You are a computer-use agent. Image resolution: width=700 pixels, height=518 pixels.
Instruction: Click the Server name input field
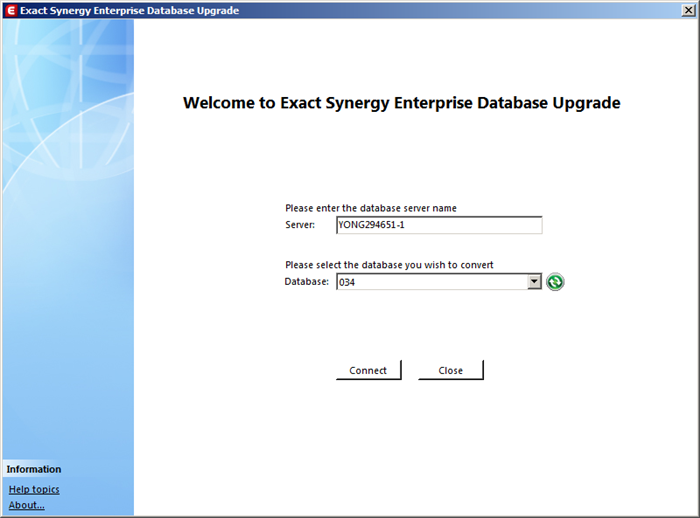point(439,225)
